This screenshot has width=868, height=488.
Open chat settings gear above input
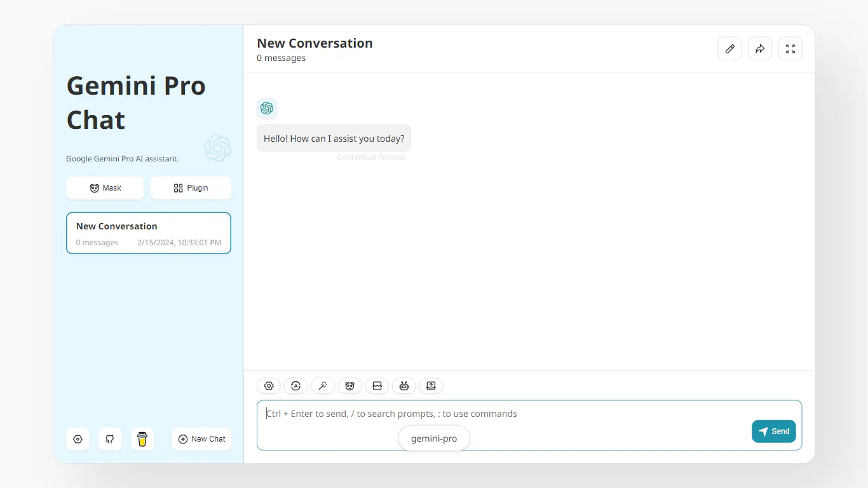(268, 386)
